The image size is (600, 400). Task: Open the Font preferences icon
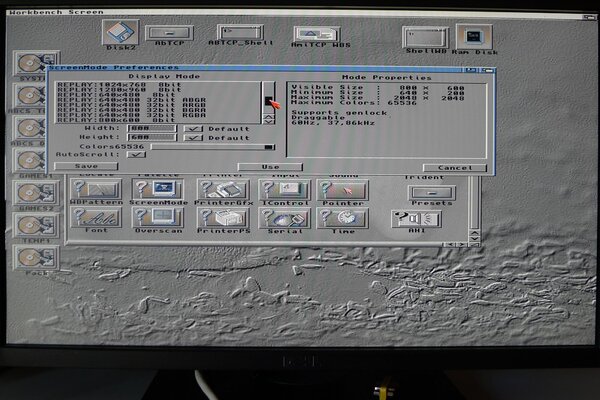coord(96,217)
